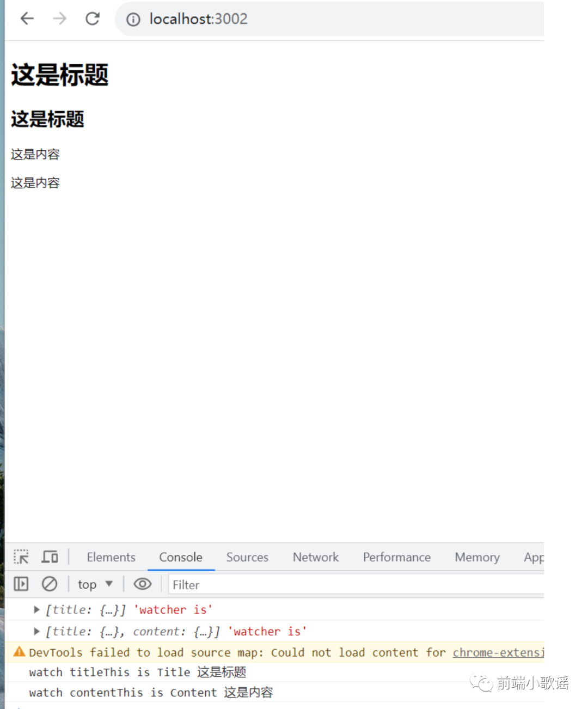Screen dimensions: 588x709
Task: Click 'watcher is' string in second log
Action: (267, 631)
